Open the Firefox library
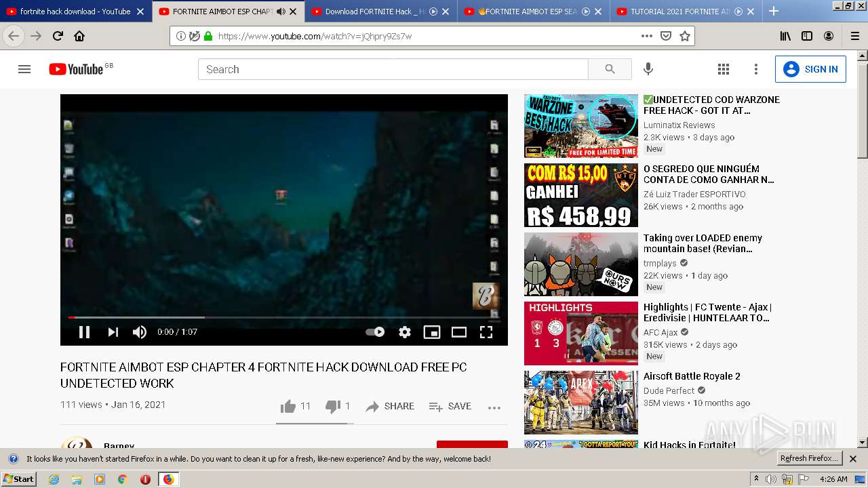This screenshot has height=488, width=868. [785, 36]
